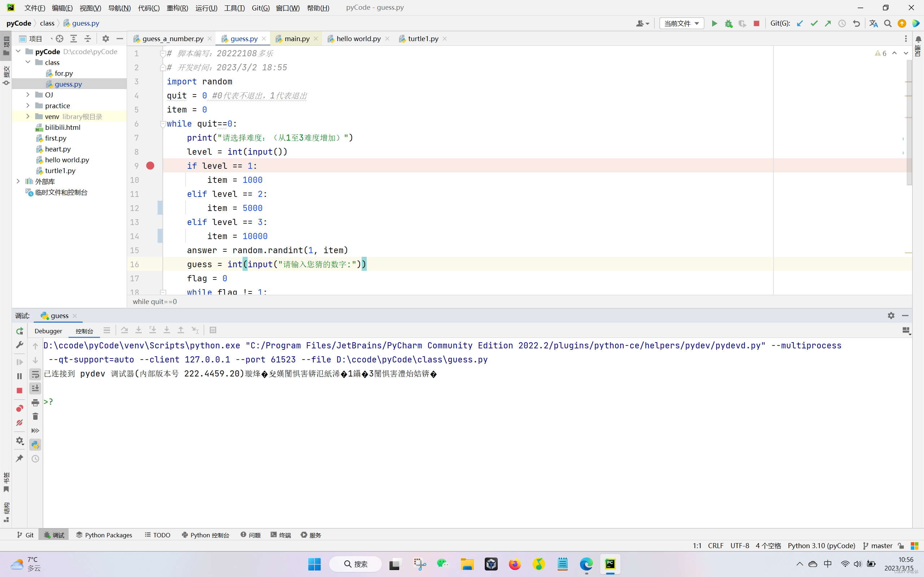
Task: Select the 'hello world.py' tab in editor
Action: point(358,38)
